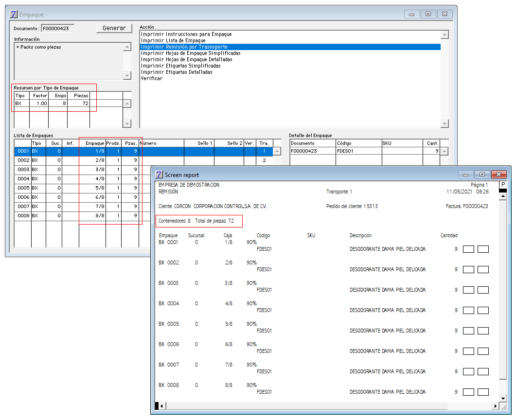Click scroll-up arrow of Resumen table
The width and height of the screenshot is (516, 420).
pyautogui.click(x=127, y=104)
